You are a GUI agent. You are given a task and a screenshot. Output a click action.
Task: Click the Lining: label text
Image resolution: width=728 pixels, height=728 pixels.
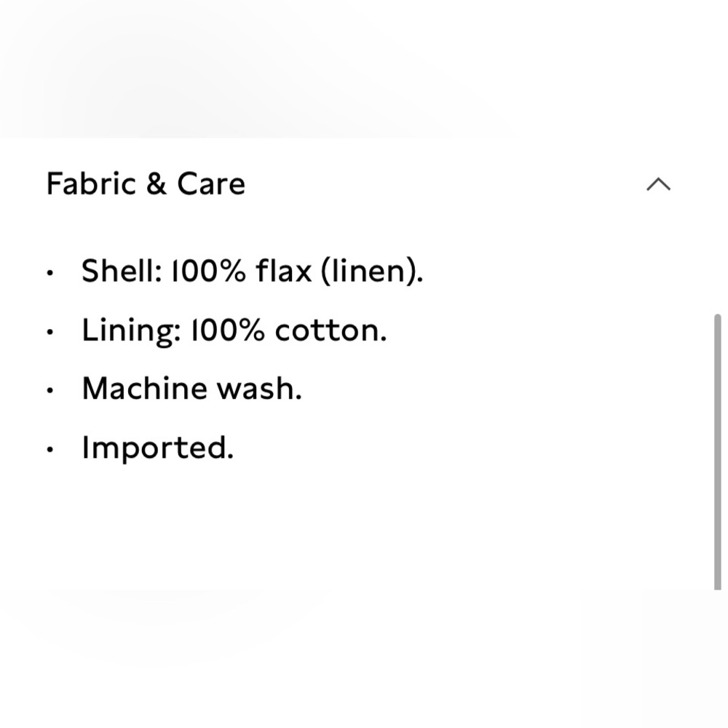pyautogui.click(x=131, y=331)
